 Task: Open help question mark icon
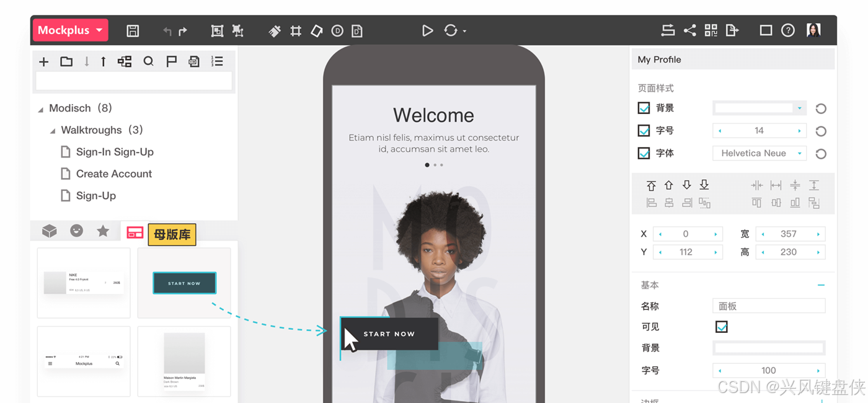pos(788,30)
